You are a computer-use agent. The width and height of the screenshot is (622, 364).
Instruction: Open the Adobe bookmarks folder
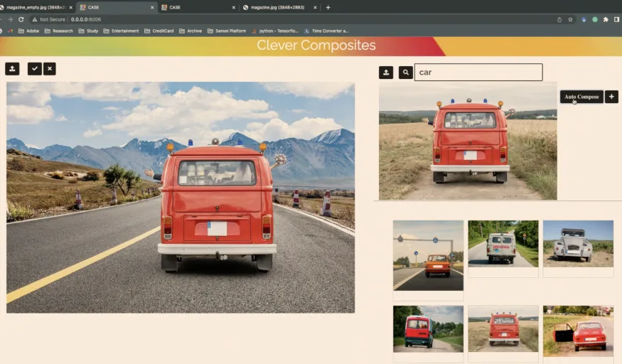pos(28,31)
